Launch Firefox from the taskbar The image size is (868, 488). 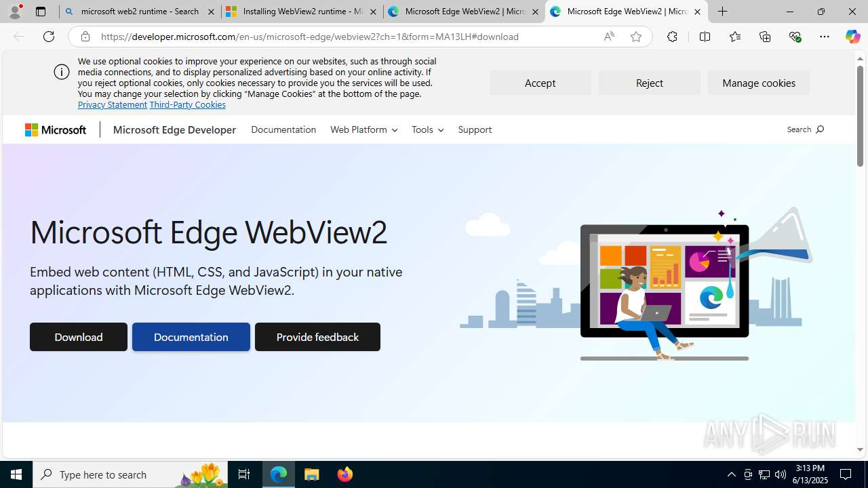pyautogui.click(x=345, y=474)
